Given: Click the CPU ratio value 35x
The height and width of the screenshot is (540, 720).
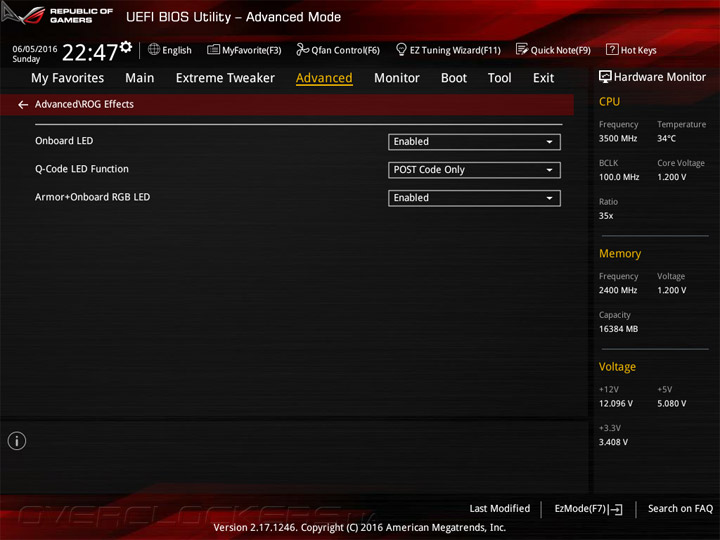Looking at the screenshot, I should 606,215.
